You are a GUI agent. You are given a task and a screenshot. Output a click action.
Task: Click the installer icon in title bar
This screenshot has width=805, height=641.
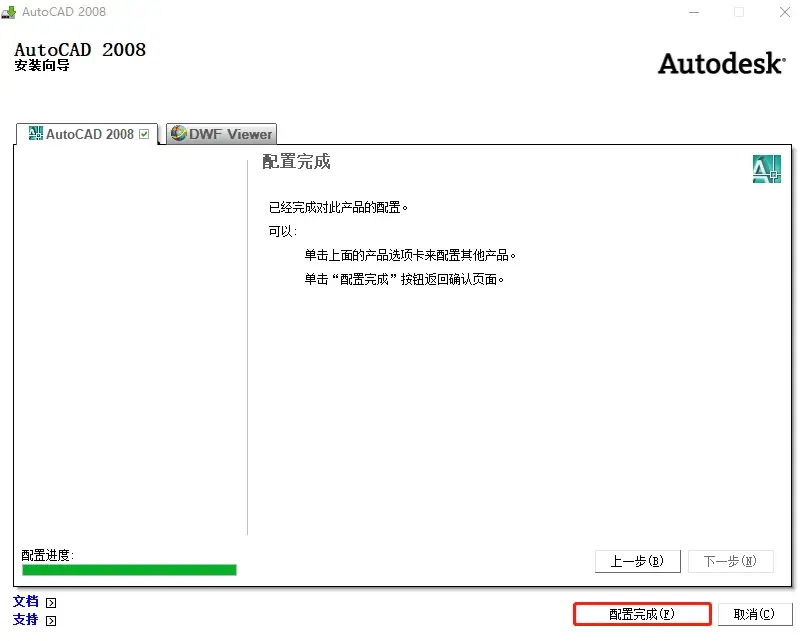pos(9,12)
